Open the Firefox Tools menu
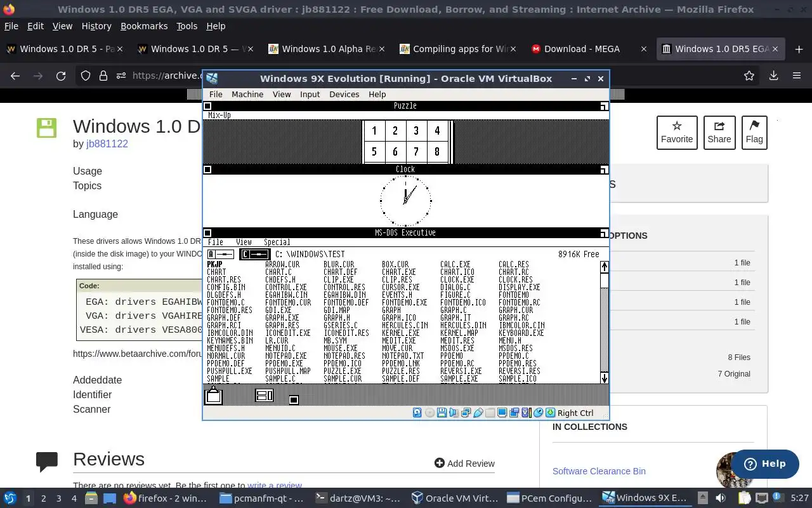Screen dimensions: 812x508 tap(187, 26)
